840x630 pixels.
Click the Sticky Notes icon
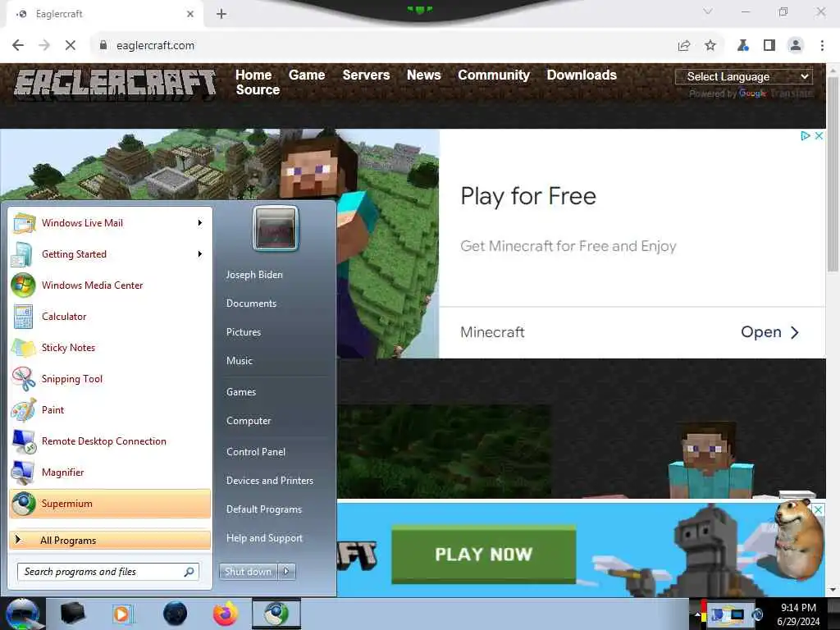pyautogui.click(x=24, y=348)
